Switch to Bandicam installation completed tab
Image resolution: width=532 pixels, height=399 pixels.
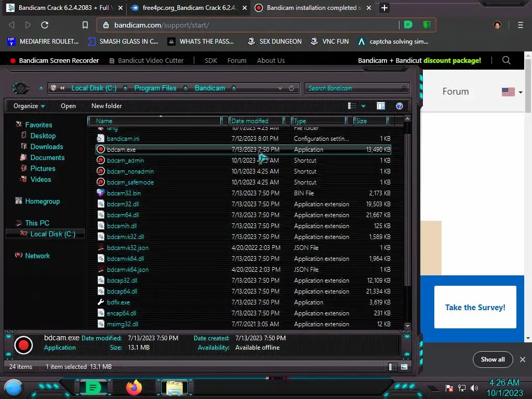pyautogui.click(x=313, y=7)
